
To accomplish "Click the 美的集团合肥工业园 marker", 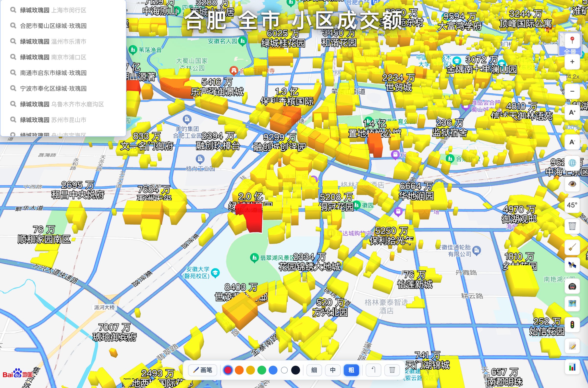I will pos(187,119).
